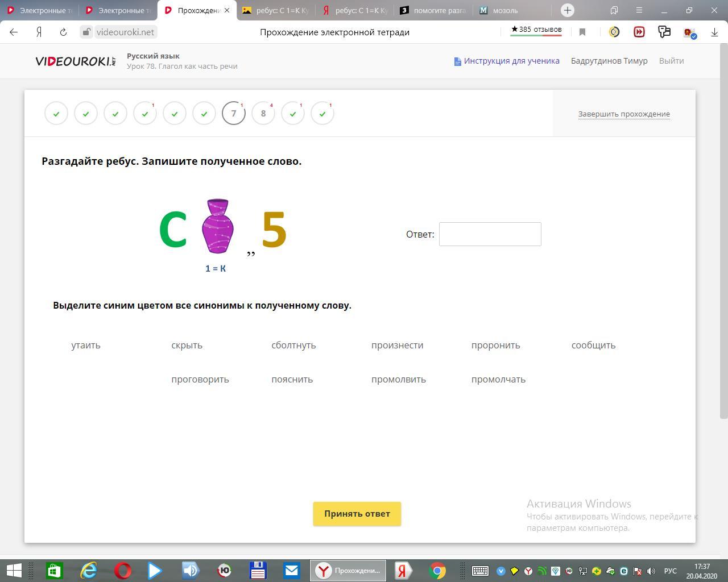Go to question 6 circle
This screenshot has height=582, width=728.
coord(204,113)
